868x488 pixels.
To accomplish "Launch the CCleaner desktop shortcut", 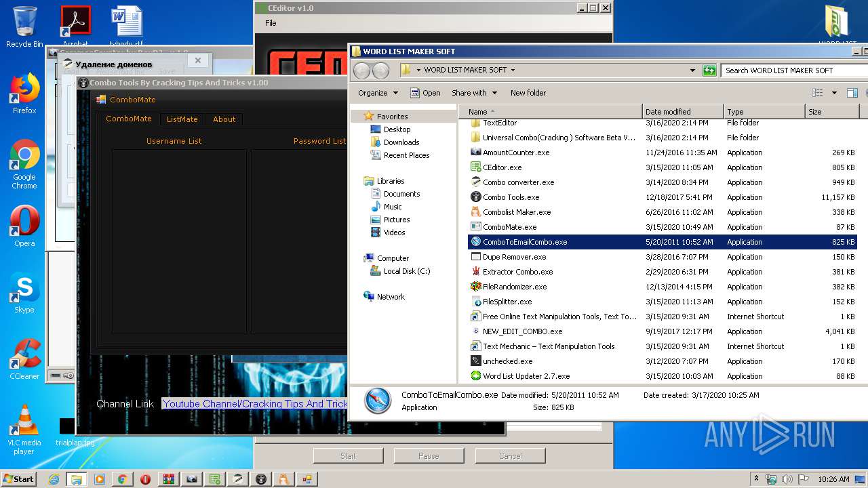I will coord(24,359).
